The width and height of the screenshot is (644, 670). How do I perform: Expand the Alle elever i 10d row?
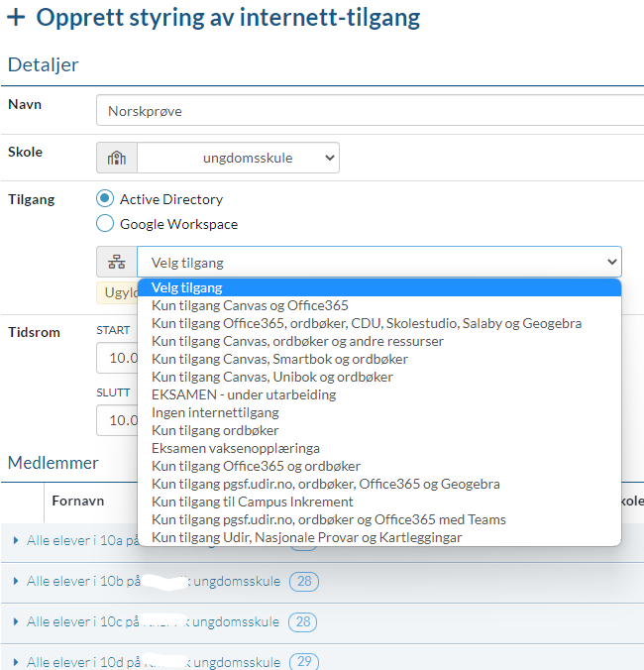(x=15, y=662)
